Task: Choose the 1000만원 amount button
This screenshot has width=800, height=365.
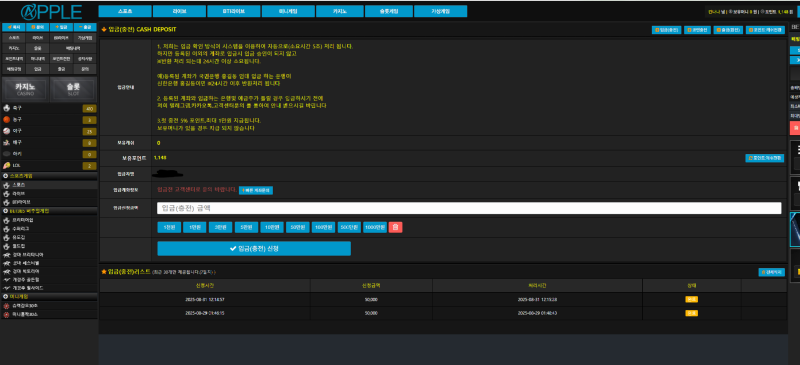Action: (x=374, y=227)
